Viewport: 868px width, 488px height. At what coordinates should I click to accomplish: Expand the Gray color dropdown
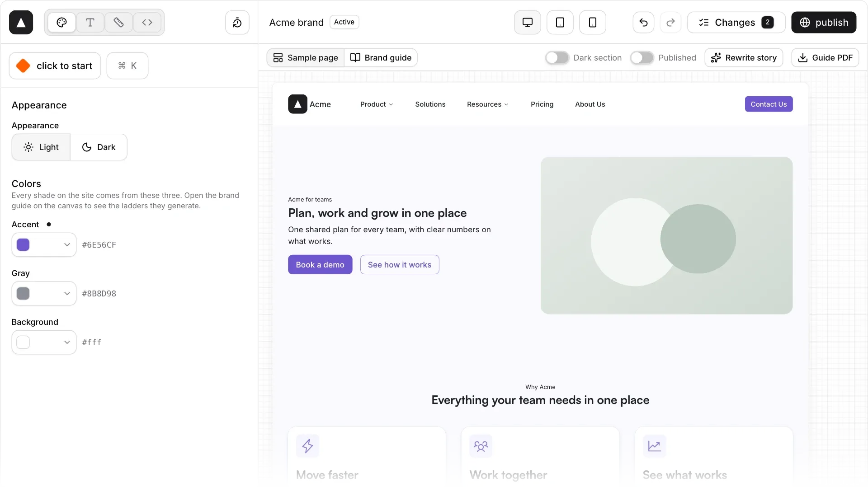(x=44, y=293)
